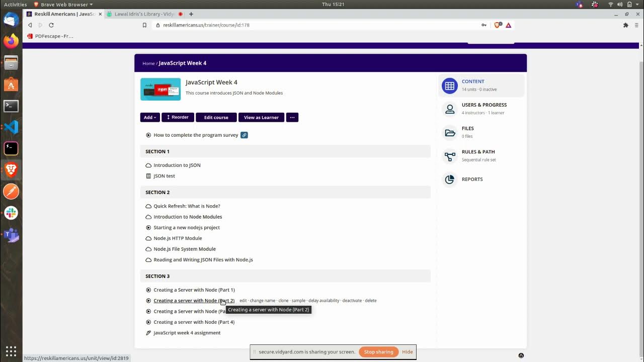Screen dimensions: 644x362
Task: Launch Thunderbird from the dock
Action: 11,20
